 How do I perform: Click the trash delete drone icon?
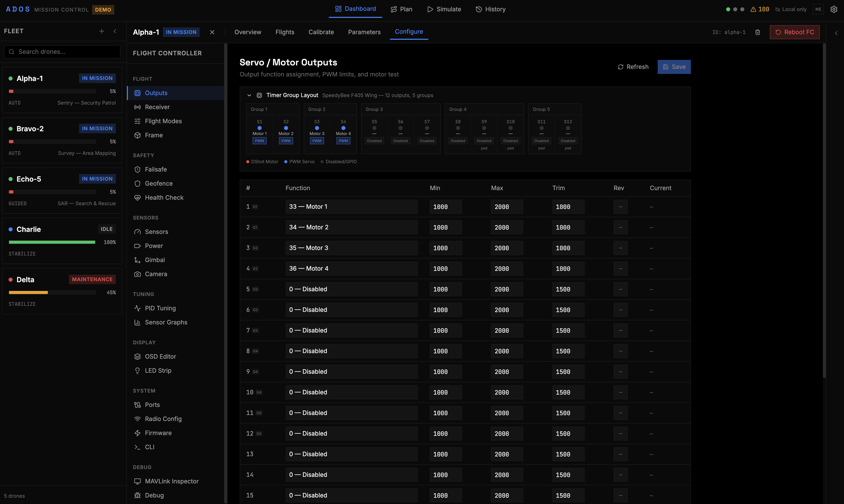[x=757, y=32]
